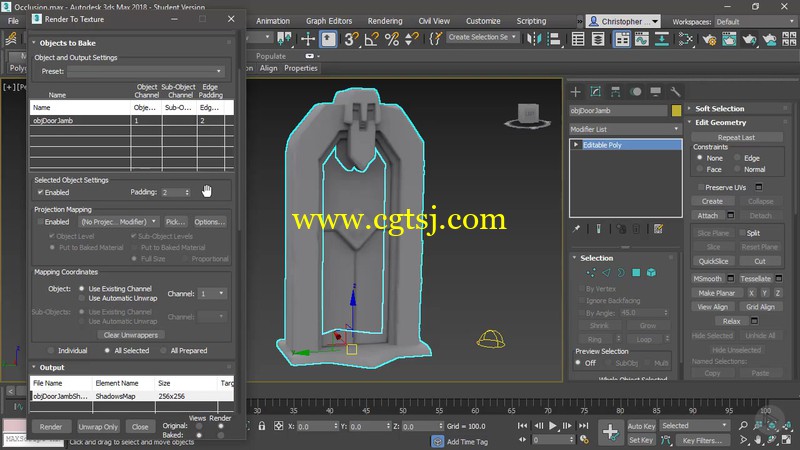Click the Clear Unwrappers button
The image size is (800, 450).
tap(131, 335)
